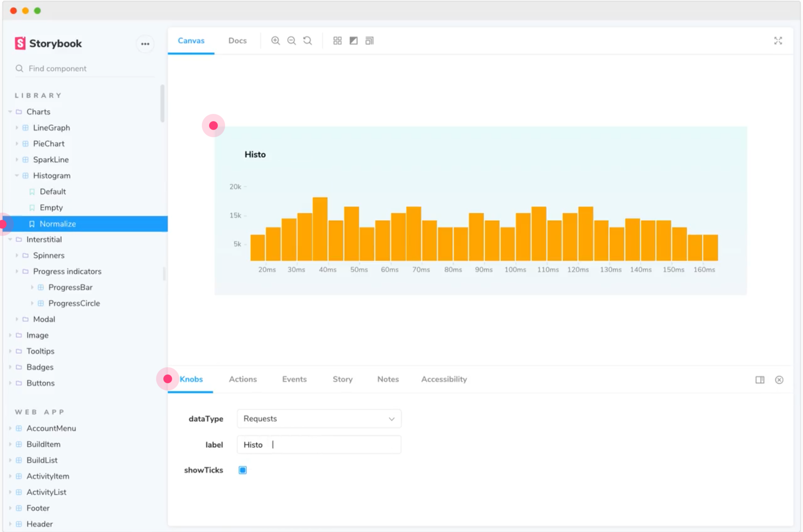The width and height of the screenshot is (803, 532).
Task: Click the viewport size toolbar icon
Action: tap(369, 41)
